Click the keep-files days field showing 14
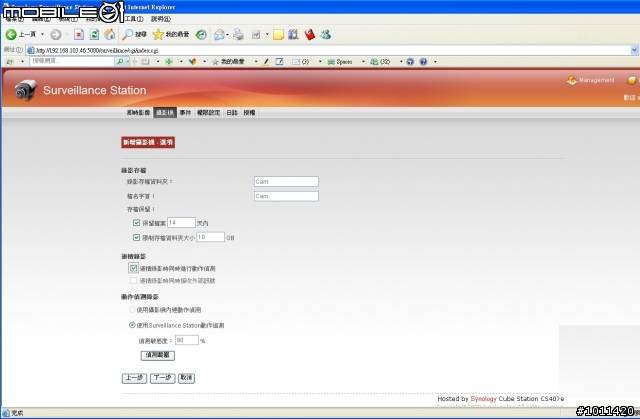Image resolution: width=640 pixels, height=419 pixels. coord(181,222)
